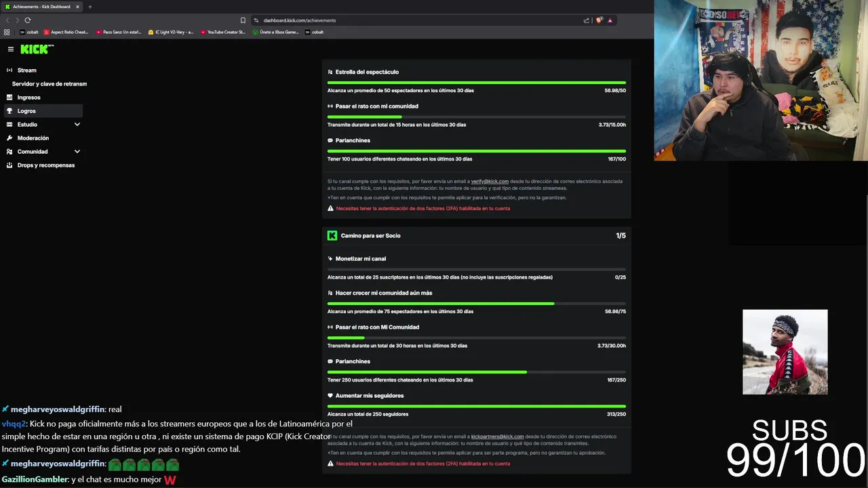The height and width of the screenshot is (488, 868).
Task: Click the 2FA warning icon under verify@kick.com
Action: coord(331,209)
